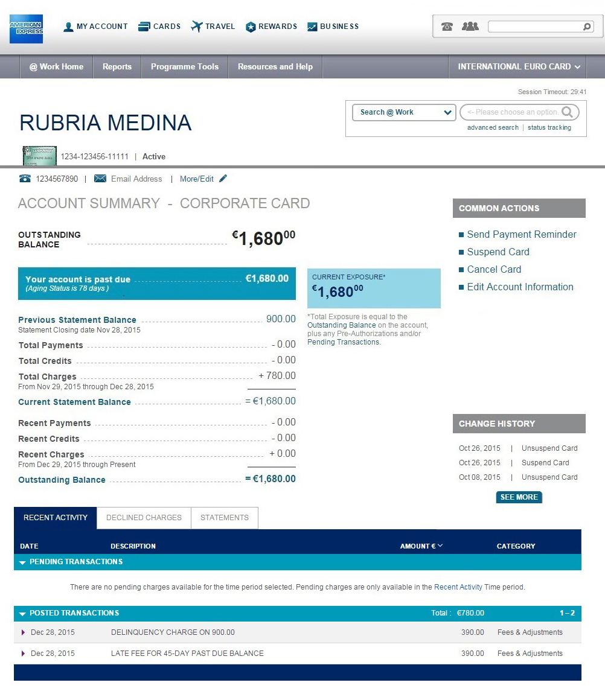Expand the International Euro Card dropdown
The height and width of the screenshot is (700, 605).
pos(519,67)
